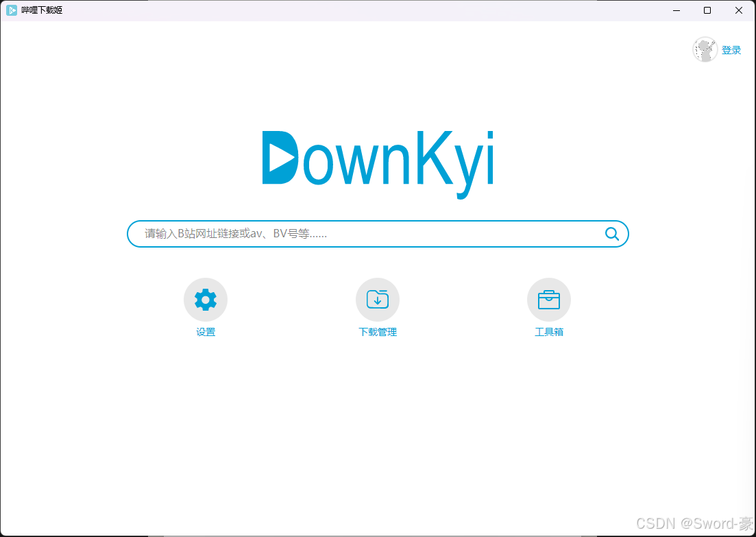This screenshot has width=756, height=537.
Task: Focus the Bilibili URL search field
Action: (378, 234)
